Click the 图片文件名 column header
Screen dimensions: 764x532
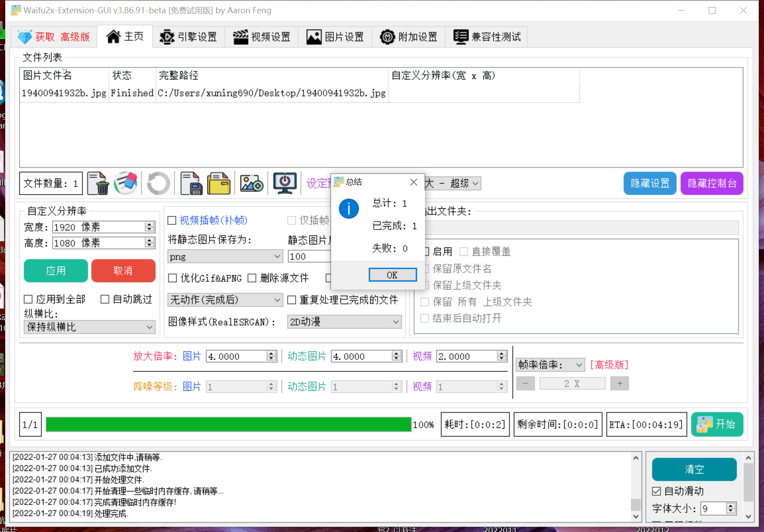coord(64,75)
